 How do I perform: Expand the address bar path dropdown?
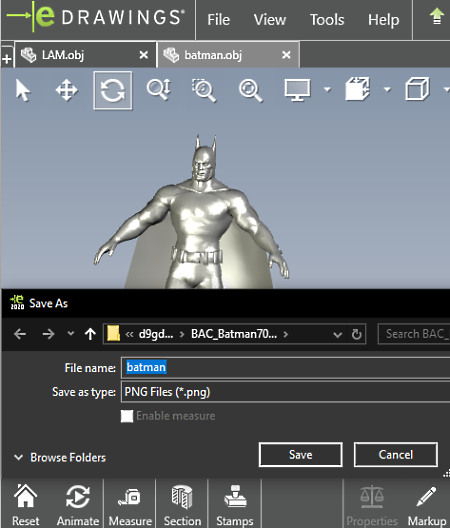coord(338,335)
